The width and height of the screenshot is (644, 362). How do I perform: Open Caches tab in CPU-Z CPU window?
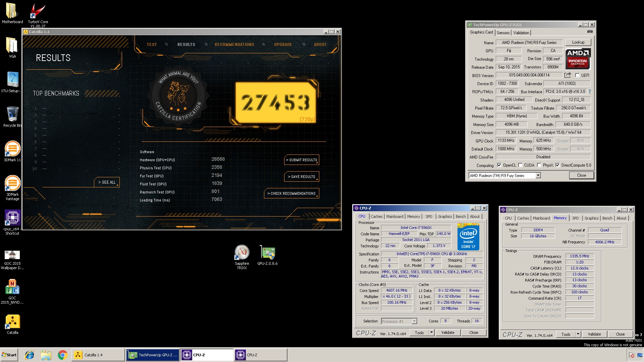click(x=377, y=217)
